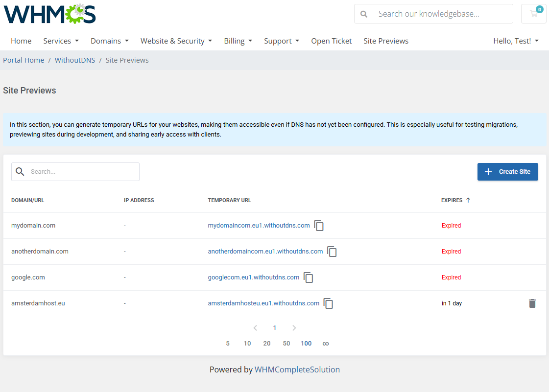
Task: Show unlimited rows with infinity symbol
Action: [326, 344]
